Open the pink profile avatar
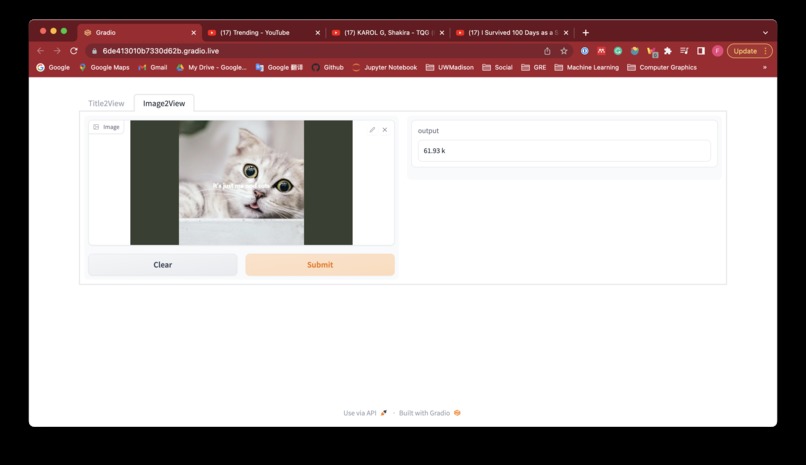Image resolution: width=806 pixels, height=465 pixels. point(718,51)
